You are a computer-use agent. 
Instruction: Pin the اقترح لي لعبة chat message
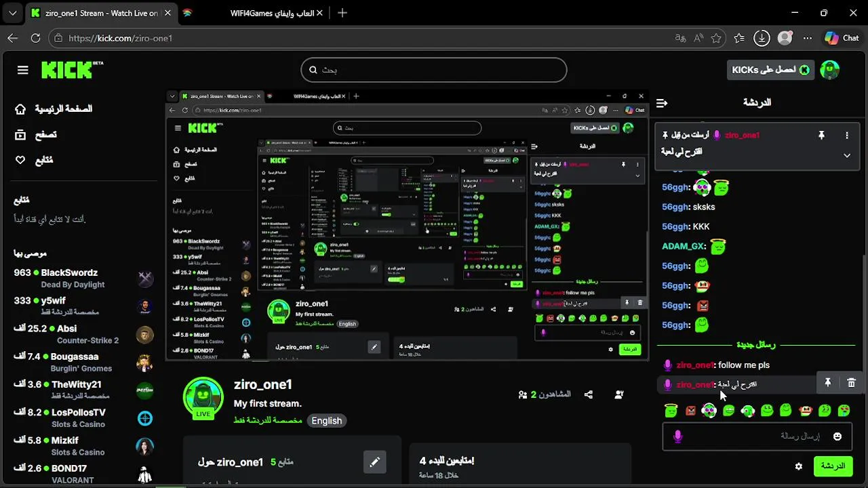pos(828,383)
